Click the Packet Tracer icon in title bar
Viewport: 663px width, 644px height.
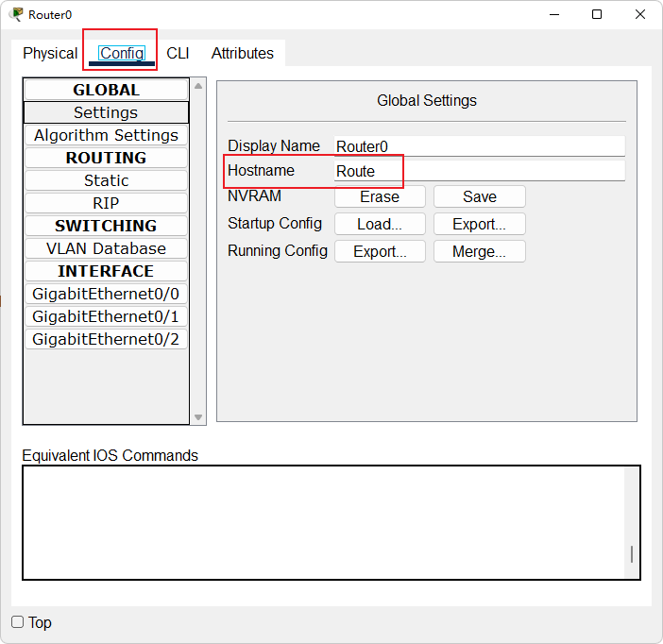(16, 14)
